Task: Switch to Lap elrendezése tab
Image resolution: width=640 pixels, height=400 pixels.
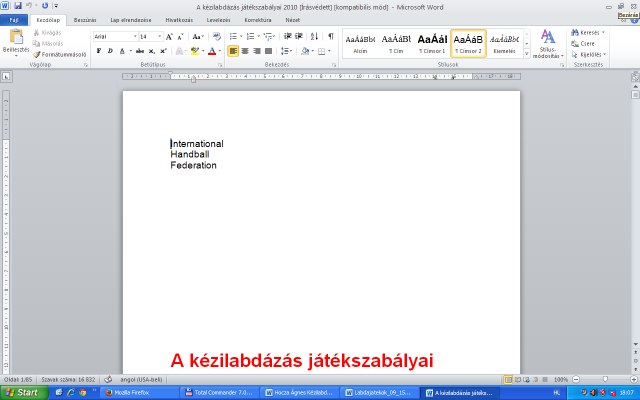Action: click(x=131, y=20)
